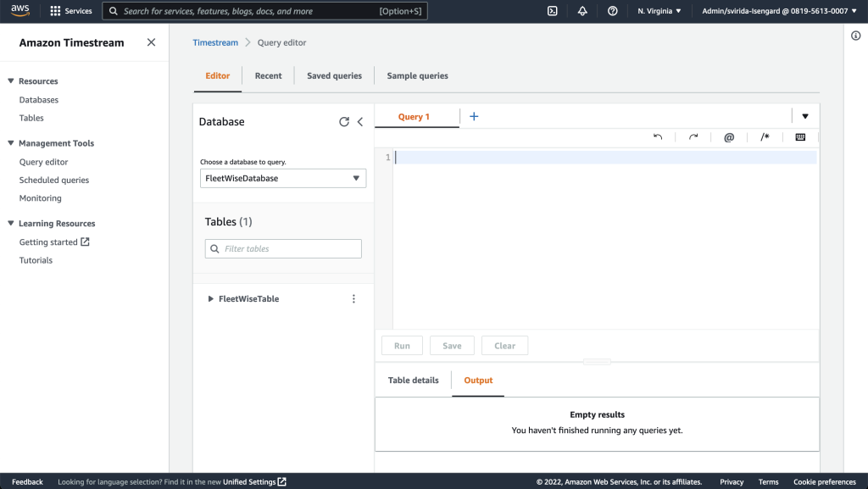868x489 pixels.
Task: Undo the last query edit
Action: 658,136
